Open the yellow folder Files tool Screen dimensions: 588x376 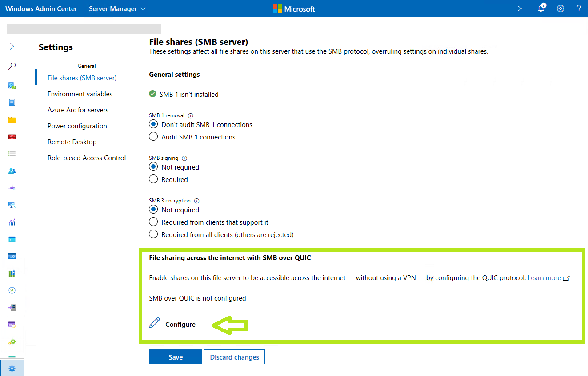point(12,120)
